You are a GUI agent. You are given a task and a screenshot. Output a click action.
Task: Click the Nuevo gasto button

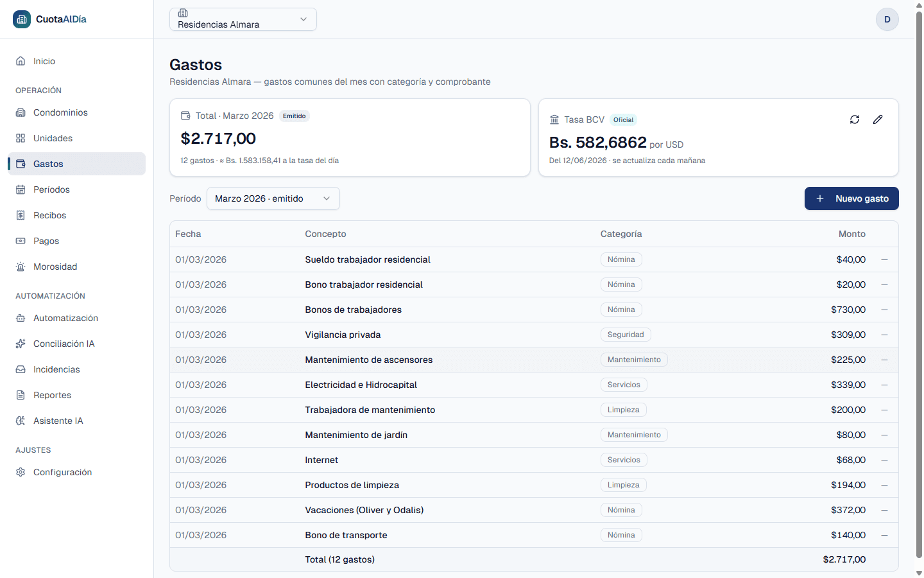[851, 198]
